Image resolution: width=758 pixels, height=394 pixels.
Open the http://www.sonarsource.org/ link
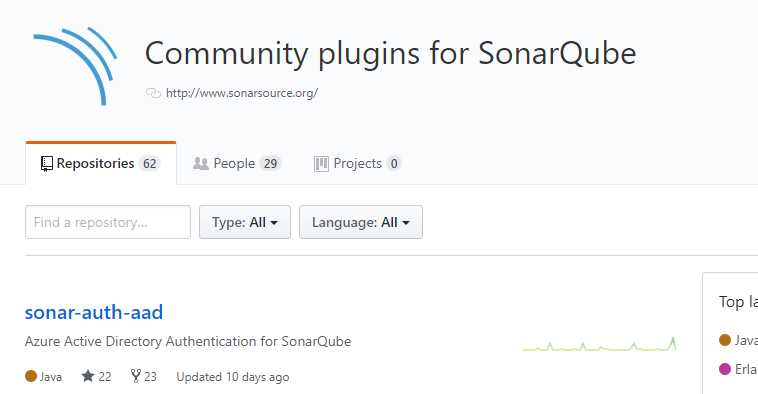[x=242, y=93]
